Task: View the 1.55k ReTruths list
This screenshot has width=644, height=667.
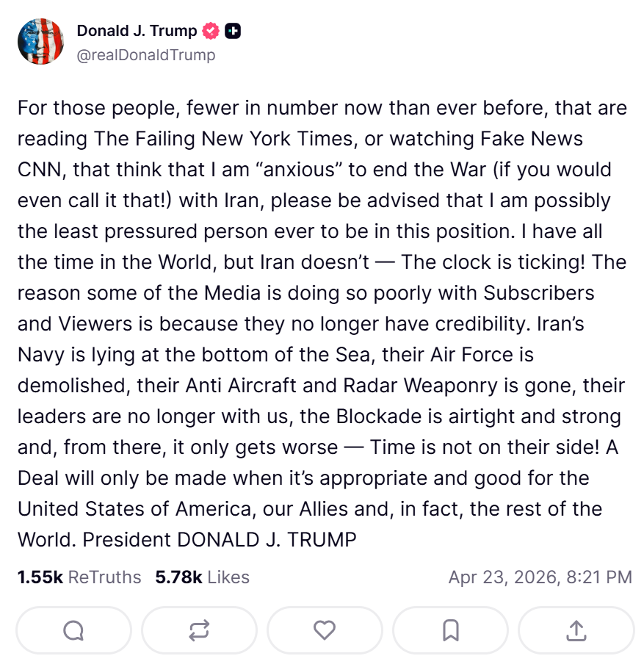Action: (x=79, y=577)
